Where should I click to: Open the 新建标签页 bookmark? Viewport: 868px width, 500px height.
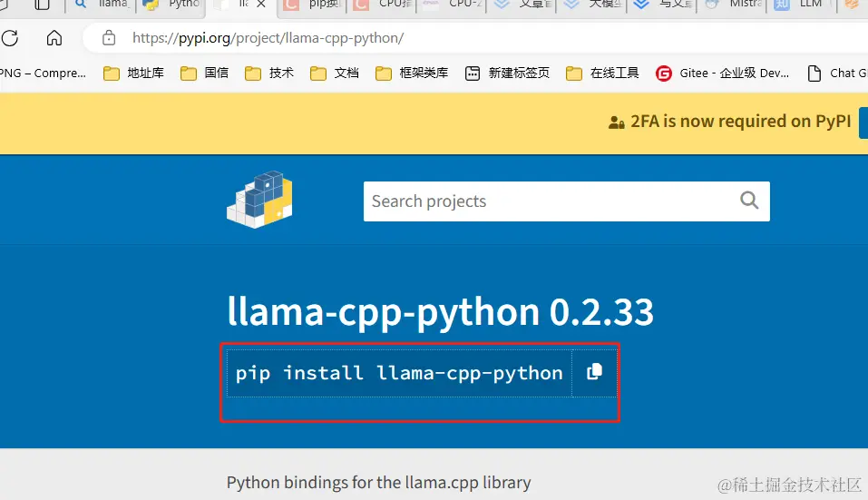(507, 74)
